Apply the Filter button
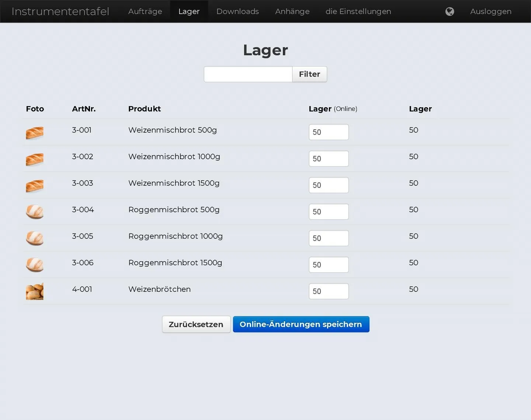The image size is (531, 420). (309, 74)
